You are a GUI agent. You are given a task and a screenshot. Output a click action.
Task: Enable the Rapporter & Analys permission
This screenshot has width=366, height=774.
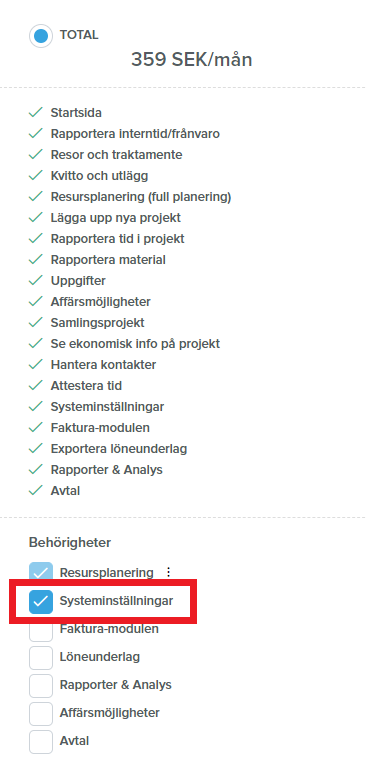[41, 685]
